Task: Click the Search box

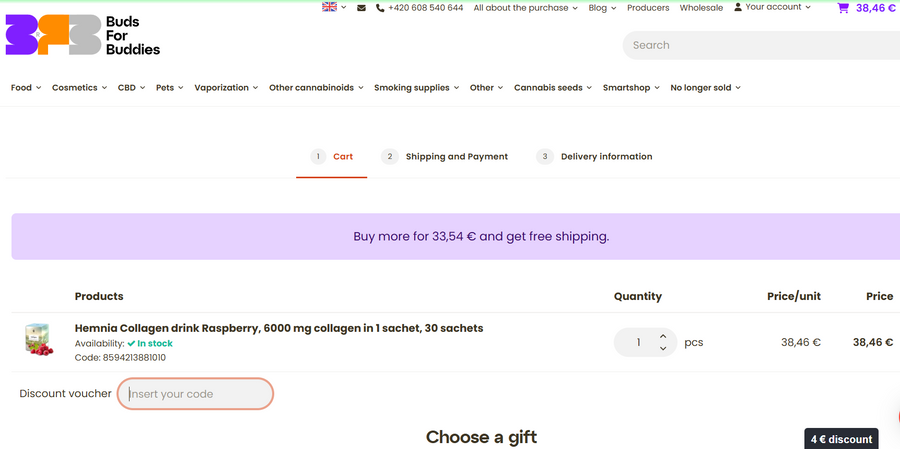Action: click(760, 45)
